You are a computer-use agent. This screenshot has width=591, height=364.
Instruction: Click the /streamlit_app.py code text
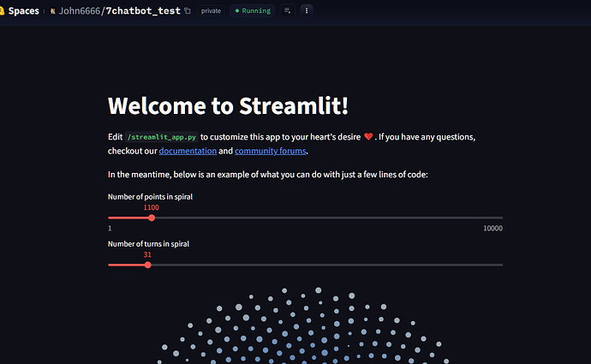click(x=162, y=137)
